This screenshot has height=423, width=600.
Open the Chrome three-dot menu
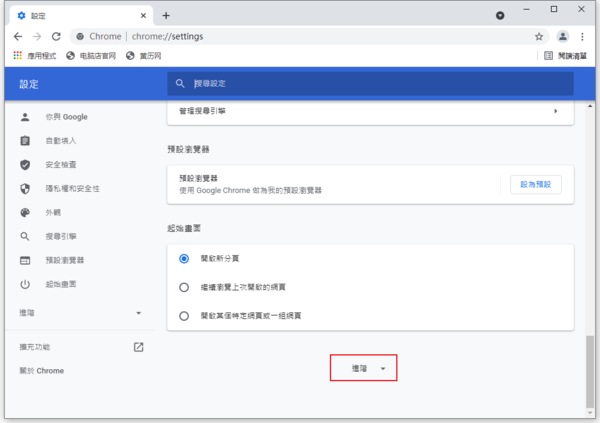click(583, 36)
